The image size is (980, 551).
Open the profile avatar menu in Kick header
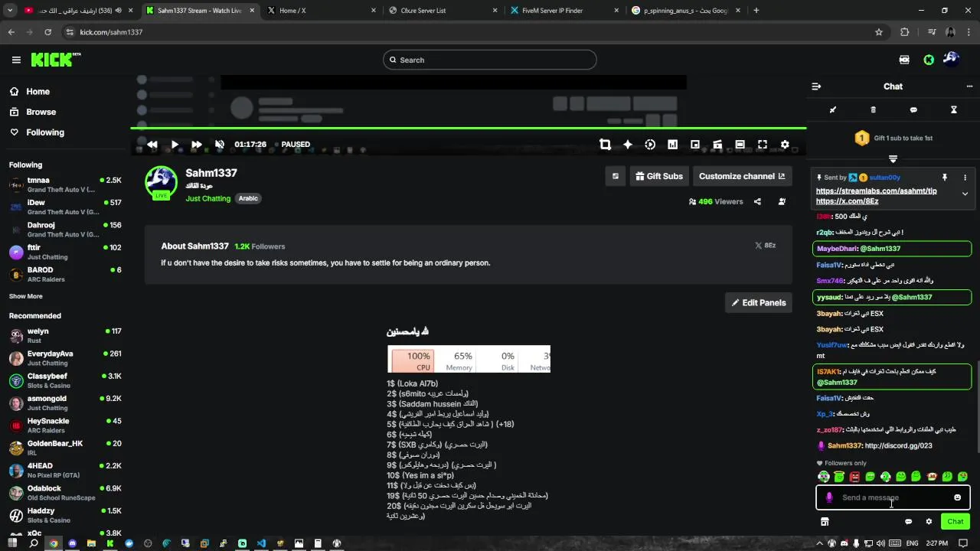[951, 59]
